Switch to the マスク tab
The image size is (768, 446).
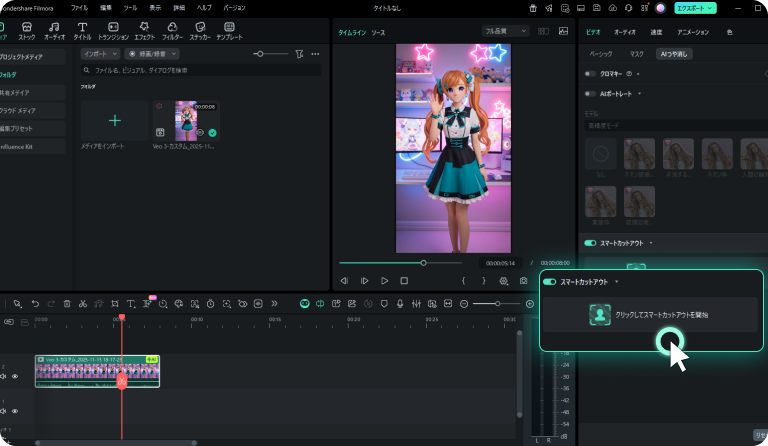[636, 53]
